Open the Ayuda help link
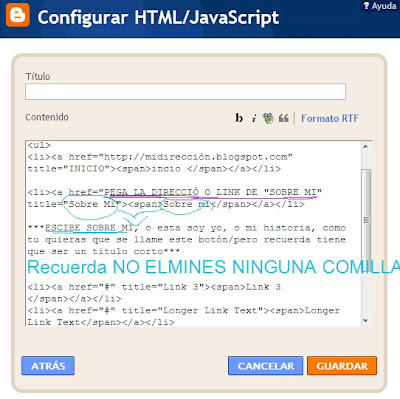The image size is (400, 399). click(x=380, y=6)
